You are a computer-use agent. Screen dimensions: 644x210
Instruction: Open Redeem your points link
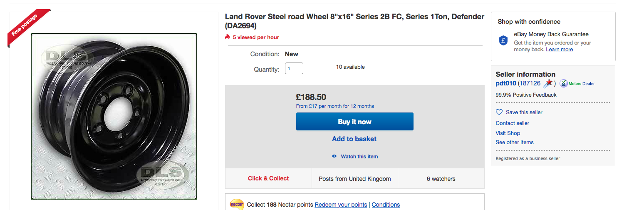pyautogui.click(x=341, y=205)
